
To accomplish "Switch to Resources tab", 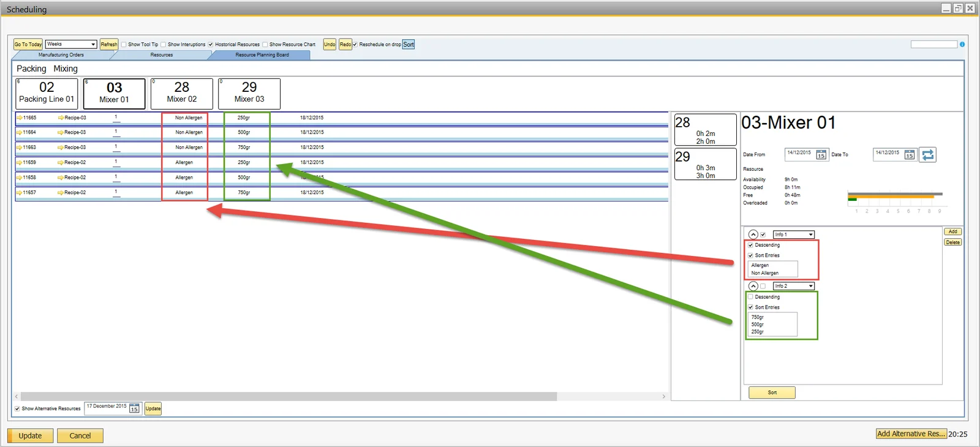I will pos(162,55).
